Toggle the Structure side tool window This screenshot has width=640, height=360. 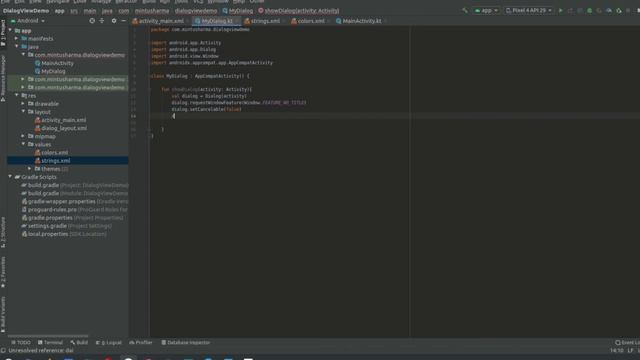(x=3, y=232)
